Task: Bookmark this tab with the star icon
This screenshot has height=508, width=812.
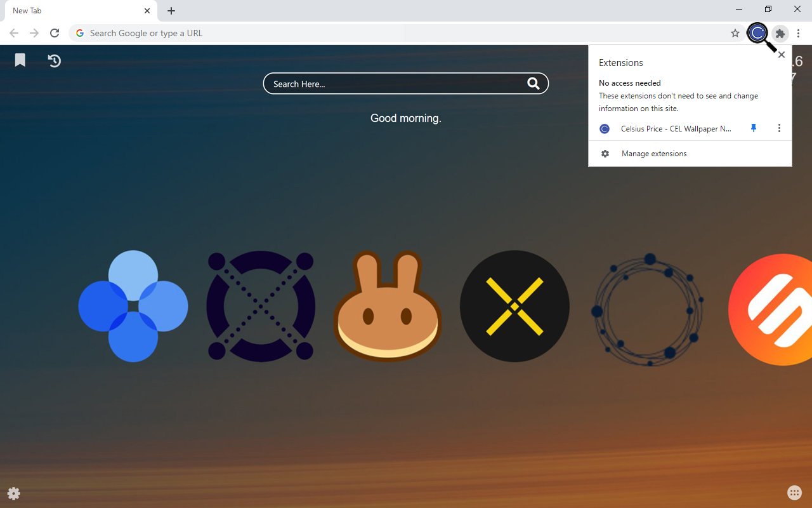Action: pyautogui.click(x=735, y=33)
